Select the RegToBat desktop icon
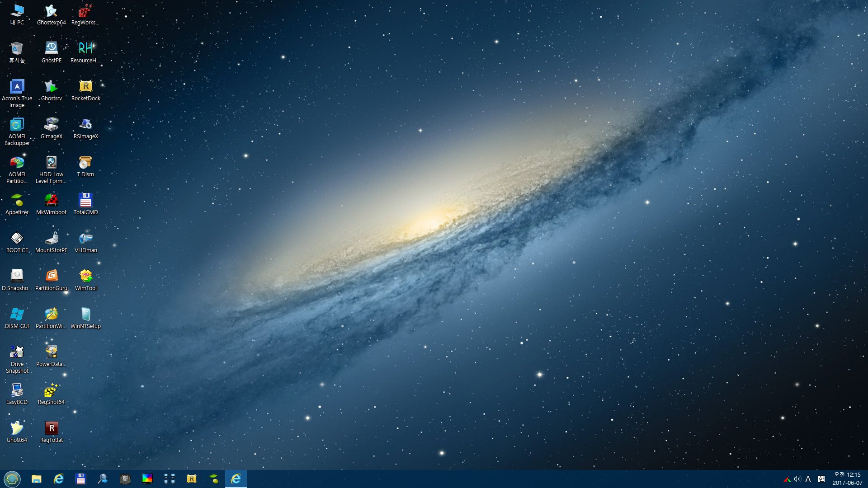Image resolution: width=868 pixels, height=488 pixels. 52,432
